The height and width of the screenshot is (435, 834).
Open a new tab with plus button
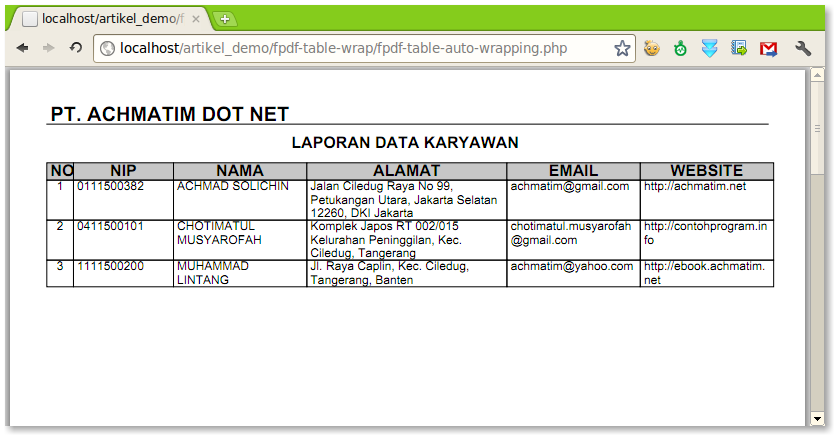tap(225, 19)
